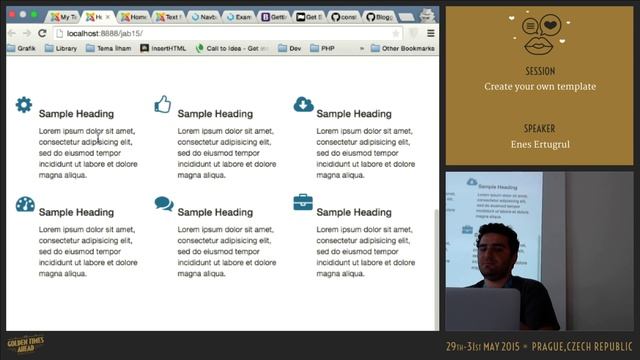Open the Chrome hamburger menu
Screen dimensions: 640x360
point(431,33)
